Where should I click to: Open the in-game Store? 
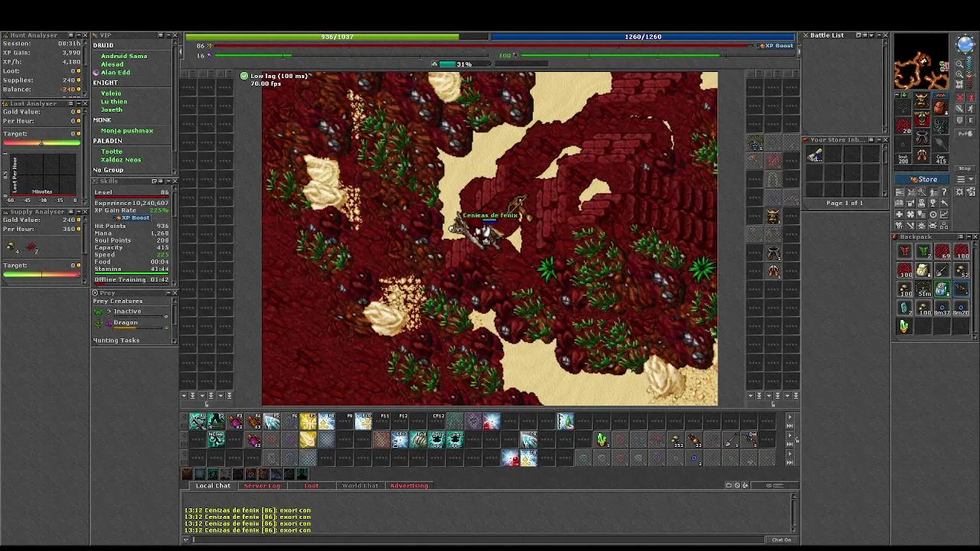coord(923,179)
